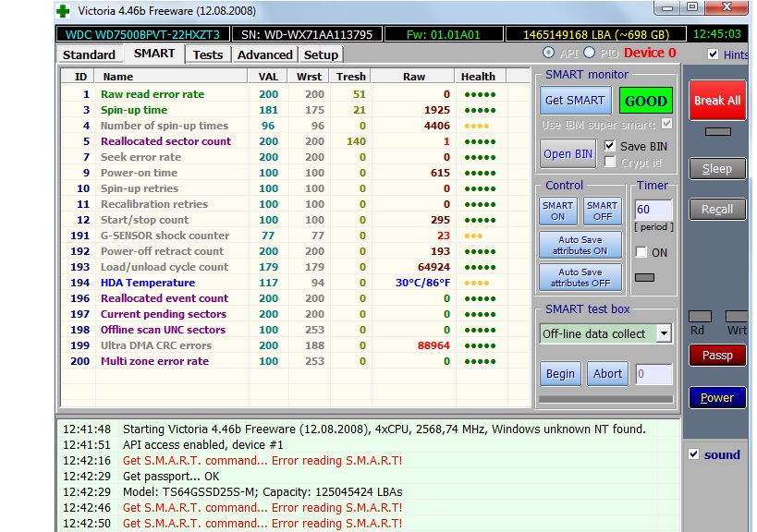Click the green GOOD status button
Image resolution: width=757 pixels, height=532 pixels.
pyautogui.click(x=645, y=101)
